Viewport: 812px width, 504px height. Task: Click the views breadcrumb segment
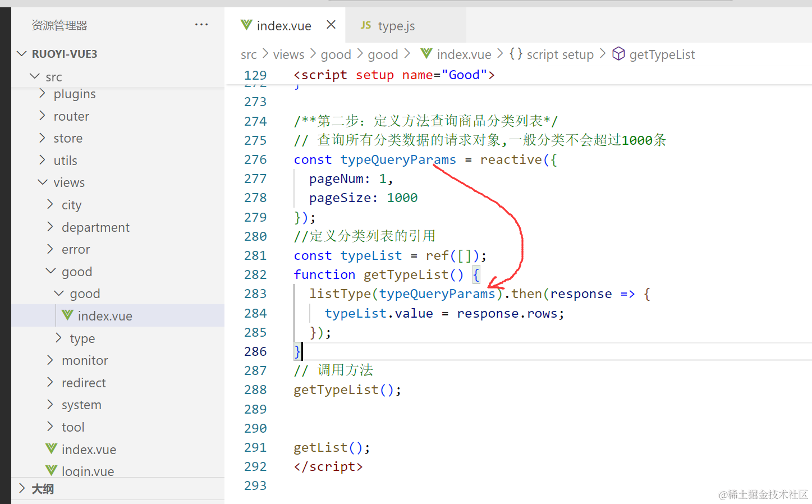(x=288, y=54)
